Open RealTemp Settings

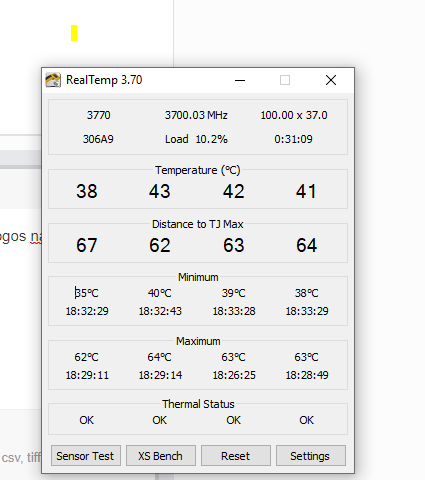click(x=311, y=456)
